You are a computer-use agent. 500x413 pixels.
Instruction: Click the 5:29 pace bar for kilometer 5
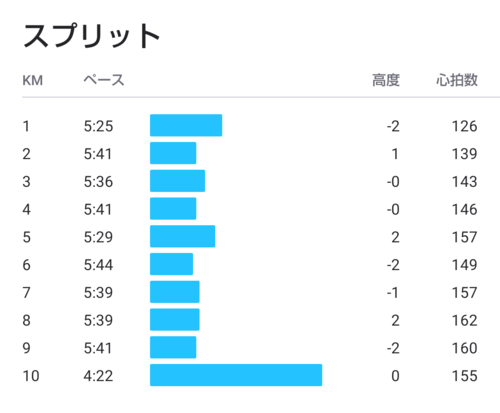click(183, 236)
